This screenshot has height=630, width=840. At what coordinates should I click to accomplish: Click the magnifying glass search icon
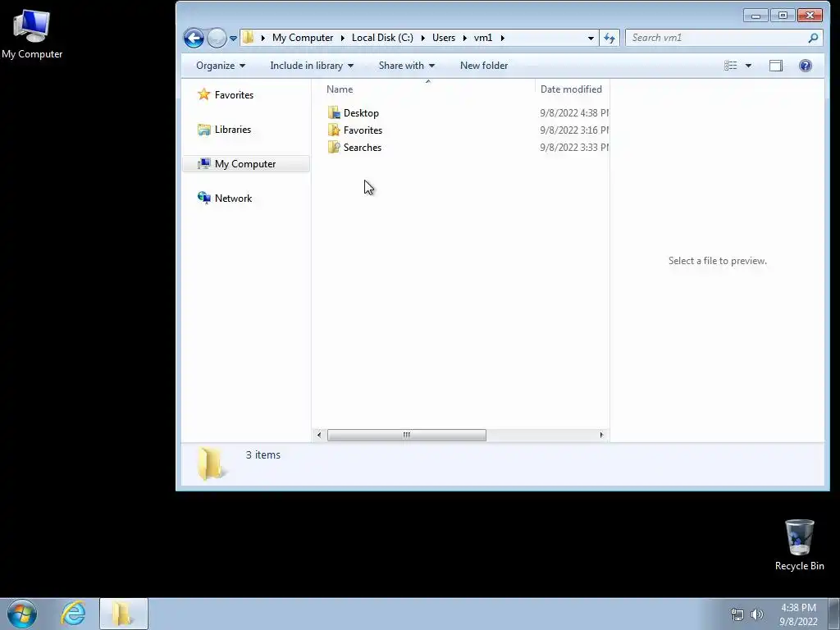813,38
